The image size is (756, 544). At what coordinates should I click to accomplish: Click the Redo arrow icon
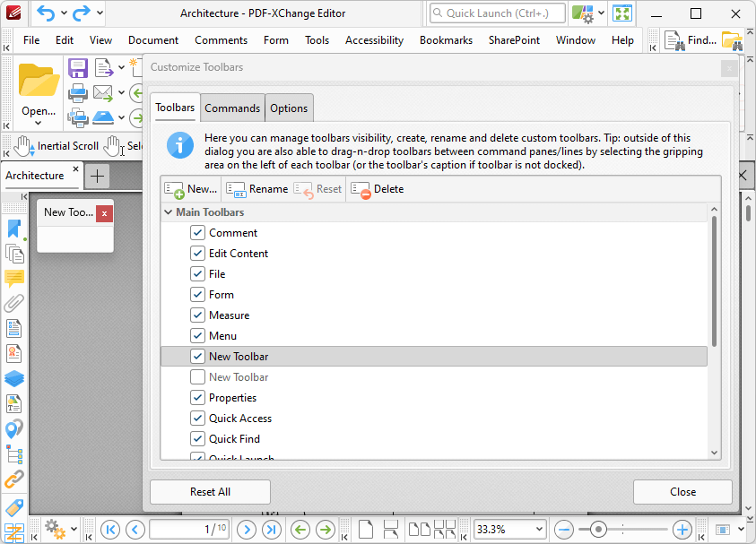81,13
